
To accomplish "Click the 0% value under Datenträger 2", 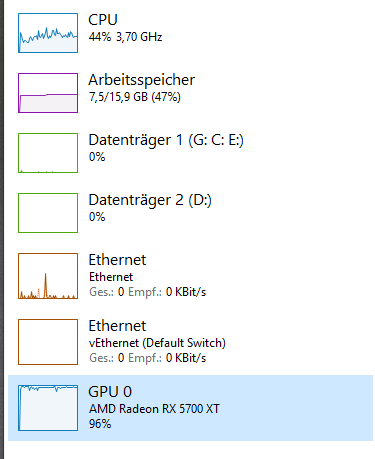I will pyautogui.click(x=97, y=217).
